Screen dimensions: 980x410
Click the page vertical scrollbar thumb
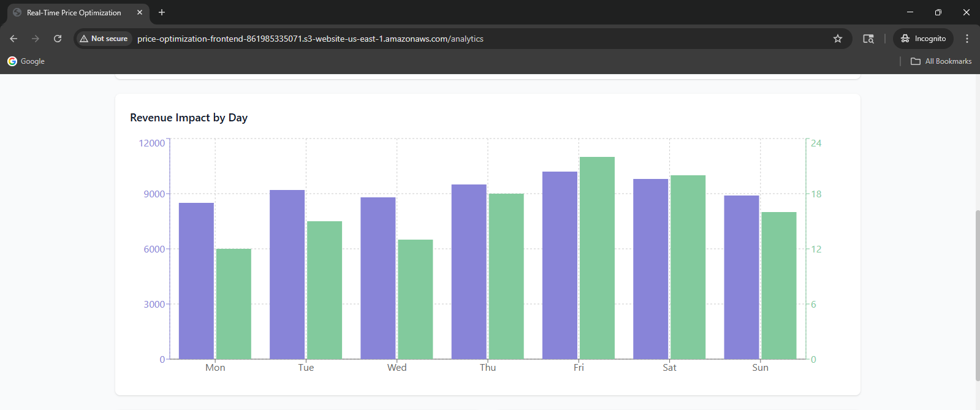(977, 295)
